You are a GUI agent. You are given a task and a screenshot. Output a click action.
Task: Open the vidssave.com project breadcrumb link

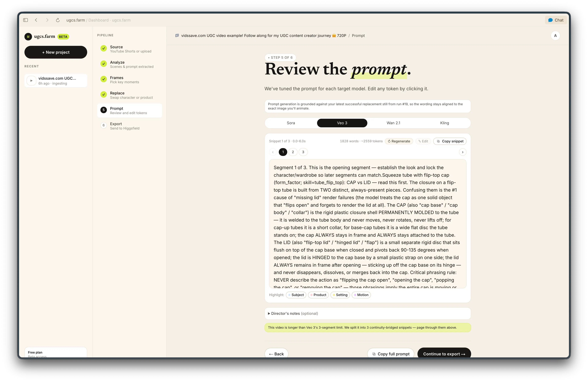coord(264,36)
